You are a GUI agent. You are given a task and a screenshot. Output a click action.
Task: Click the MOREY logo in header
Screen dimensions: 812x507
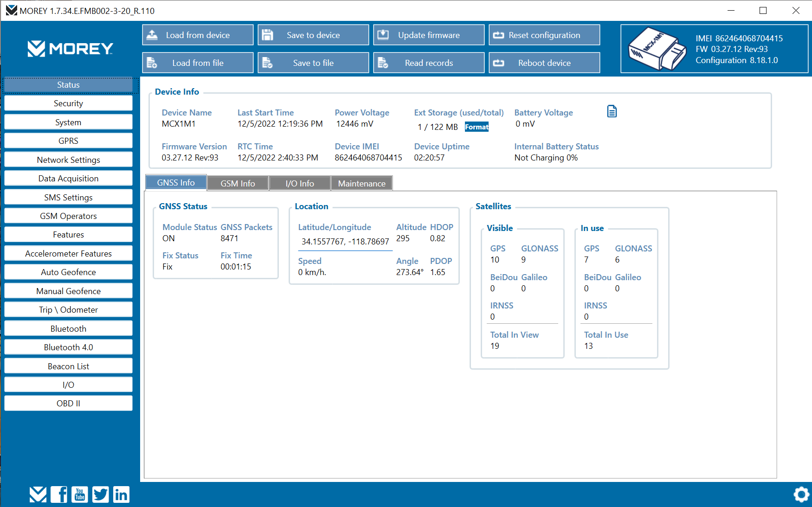point(71,49)
